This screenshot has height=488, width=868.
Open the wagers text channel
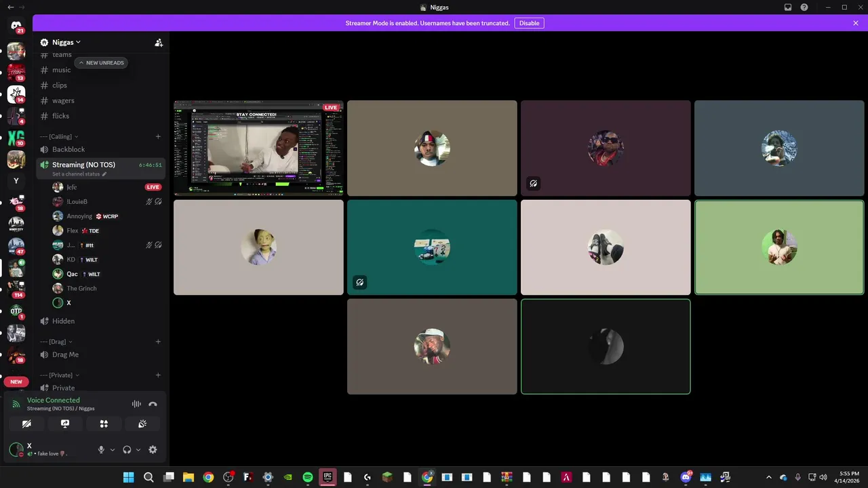coord(100,100)
